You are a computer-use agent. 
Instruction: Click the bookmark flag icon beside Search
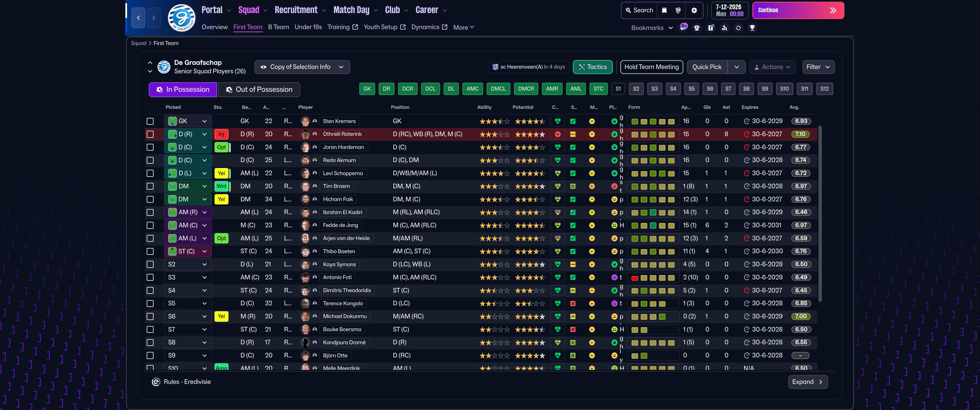(x=664, y=10)
